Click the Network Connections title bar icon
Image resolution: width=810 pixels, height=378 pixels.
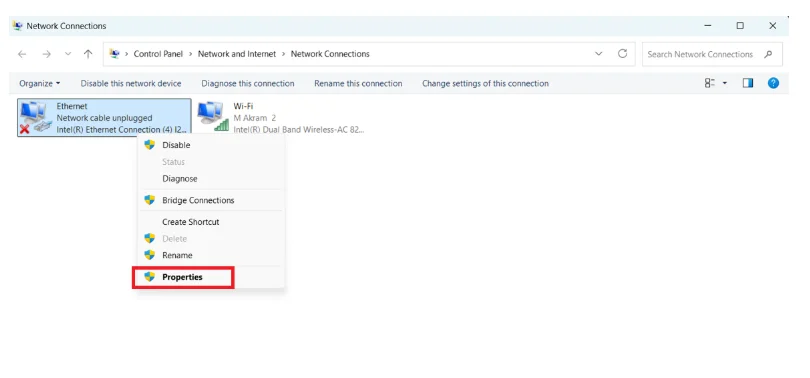pos(18,26)
